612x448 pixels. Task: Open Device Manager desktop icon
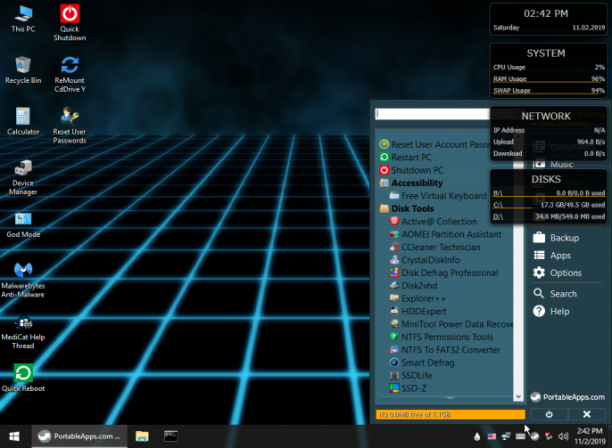click(23, 177)
